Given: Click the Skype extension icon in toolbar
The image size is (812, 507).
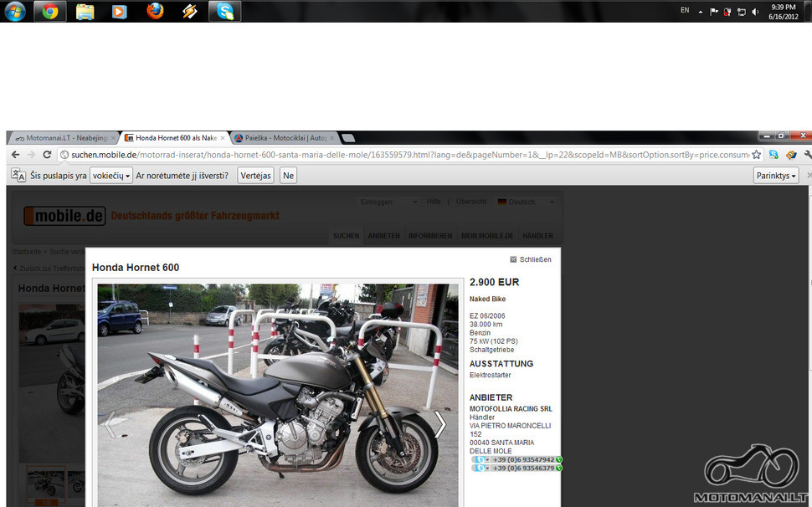Looking at the screenshot, I should (773, 155).
